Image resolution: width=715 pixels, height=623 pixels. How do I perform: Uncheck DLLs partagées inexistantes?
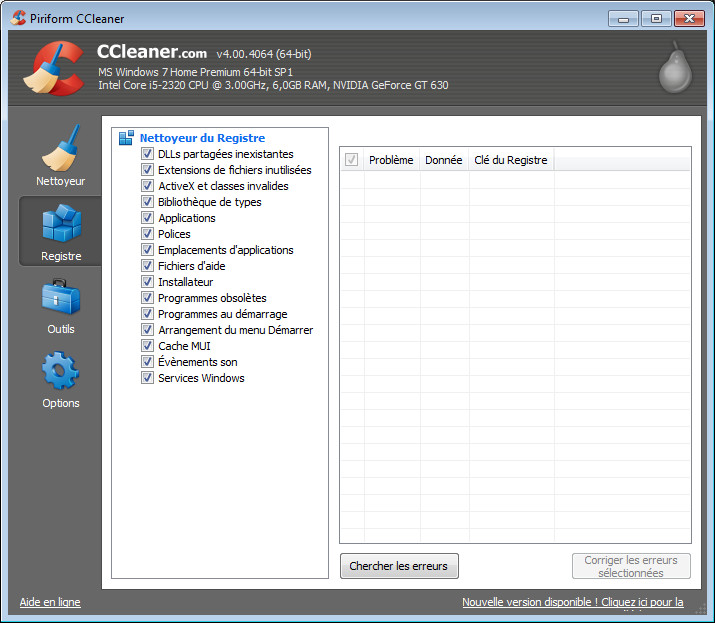147,154
